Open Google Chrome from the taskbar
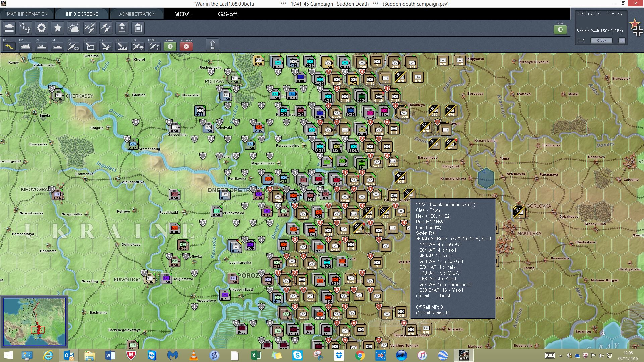This screenshot has height=362, width=644. coord(360,355)
